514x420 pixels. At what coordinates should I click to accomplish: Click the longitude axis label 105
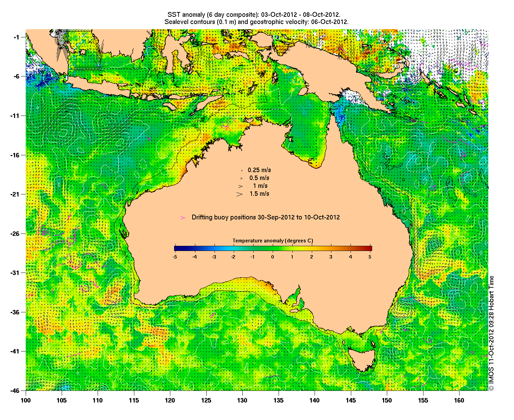click(x=62, y=400)
